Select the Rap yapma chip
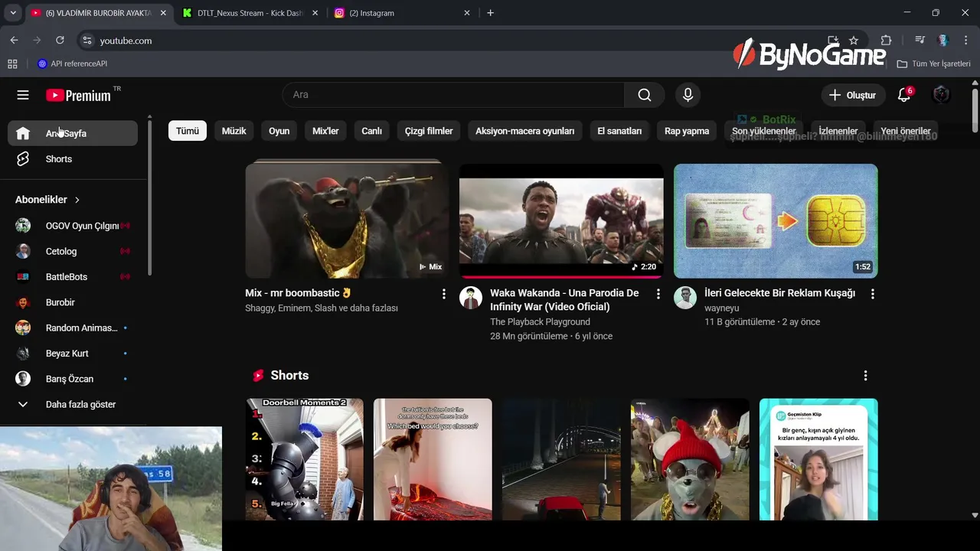The width and height of the screenshot is (980, 551). click(x=687, y=131)
